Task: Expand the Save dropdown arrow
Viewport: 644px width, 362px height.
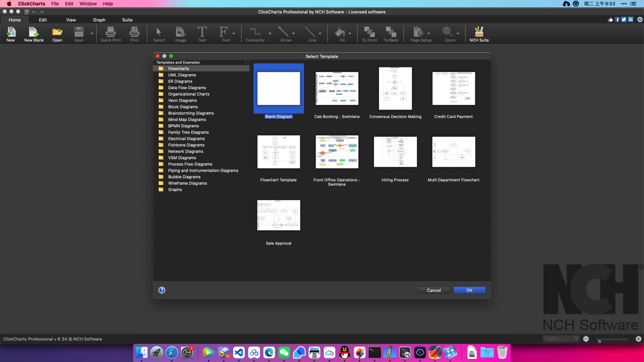Action: 92,33
